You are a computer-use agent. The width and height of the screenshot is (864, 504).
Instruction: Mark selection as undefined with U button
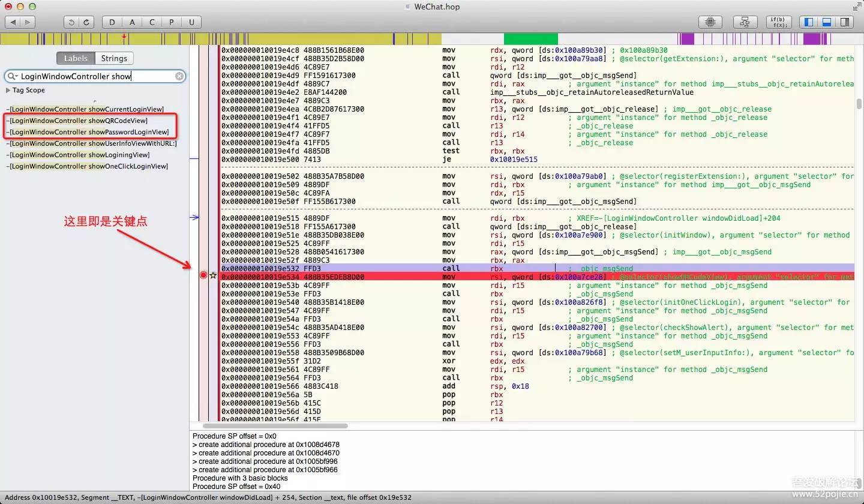(191, 22)
